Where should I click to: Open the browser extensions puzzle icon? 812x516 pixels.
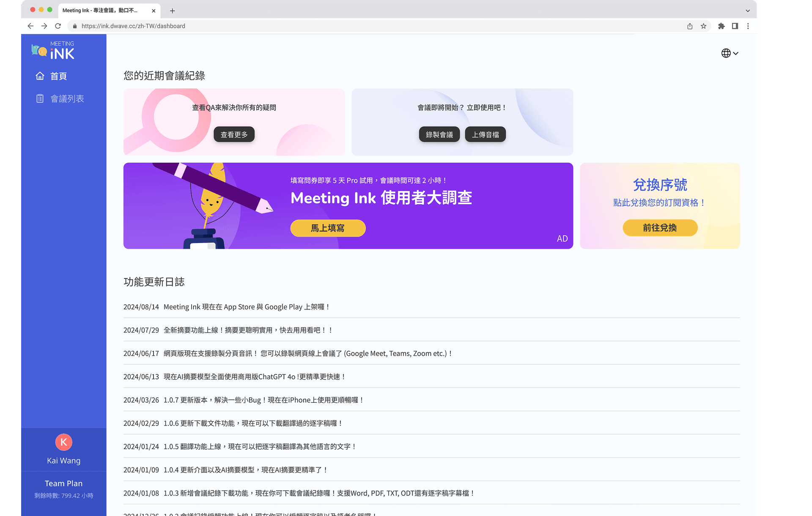(721, 26)
